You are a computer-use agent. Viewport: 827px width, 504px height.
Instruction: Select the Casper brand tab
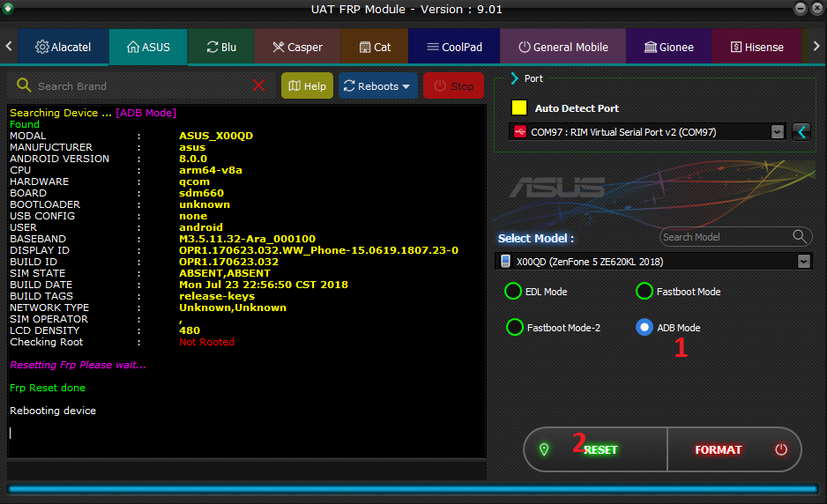point(297,47)
